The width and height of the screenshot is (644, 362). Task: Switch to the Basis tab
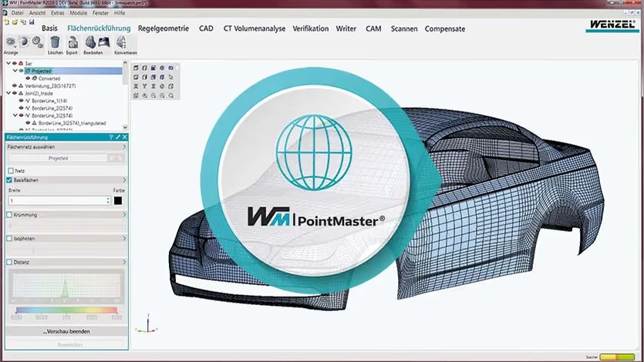click(49, 28)
